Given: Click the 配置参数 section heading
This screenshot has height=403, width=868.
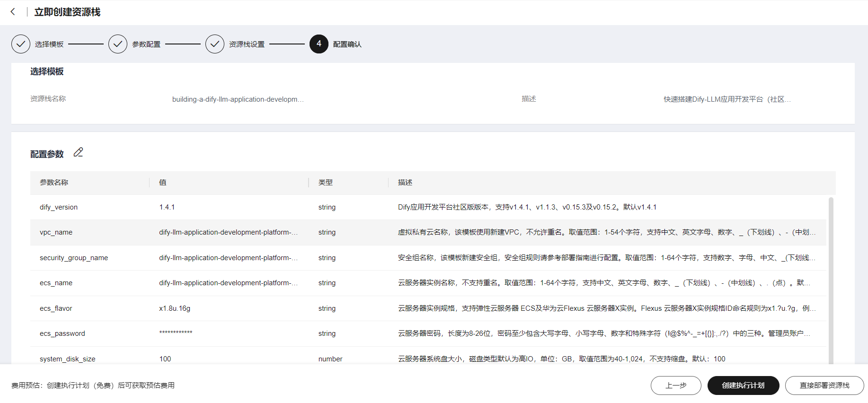Looking at the screenshot, I should pyautogui.click(x=47, y=154).
